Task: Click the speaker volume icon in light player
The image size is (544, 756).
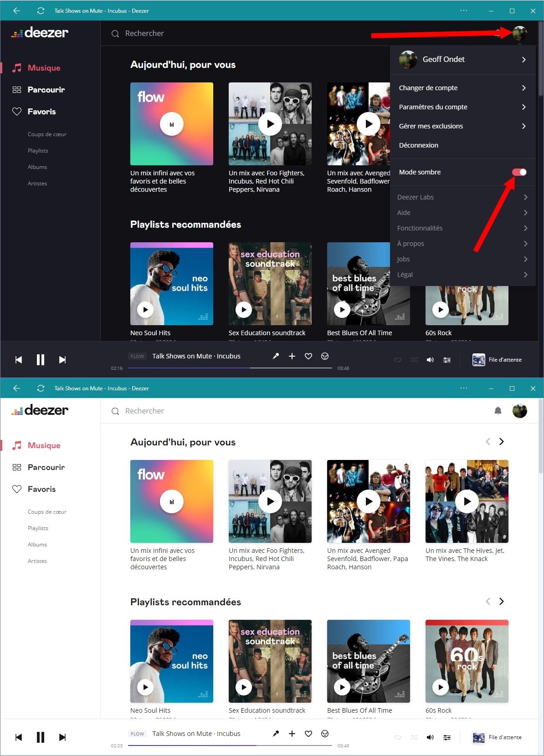Action: (x=430, y=737)
